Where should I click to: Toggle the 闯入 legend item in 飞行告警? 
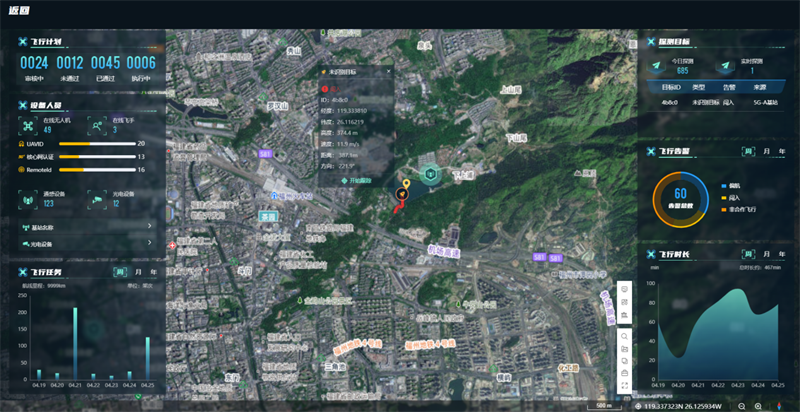coord(738,198)
